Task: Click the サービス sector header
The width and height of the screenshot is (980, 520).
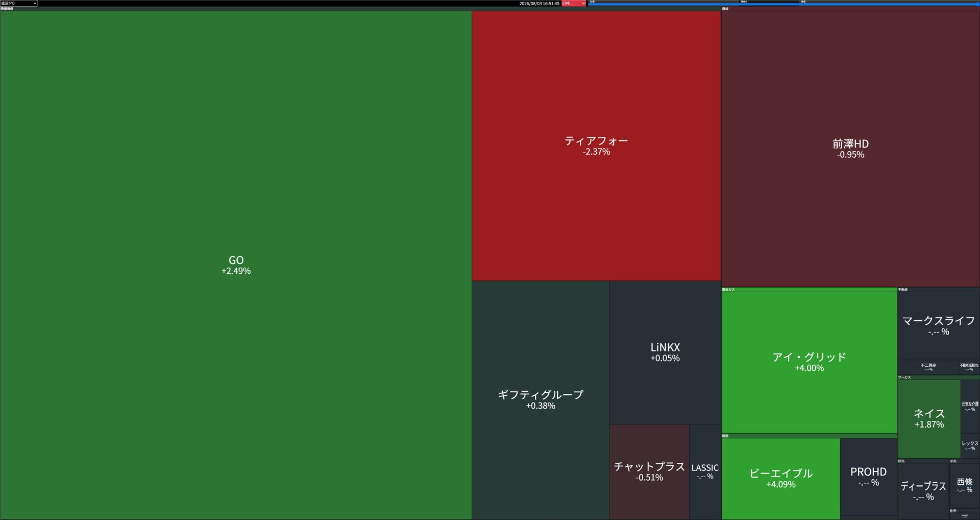Action: 938,377
